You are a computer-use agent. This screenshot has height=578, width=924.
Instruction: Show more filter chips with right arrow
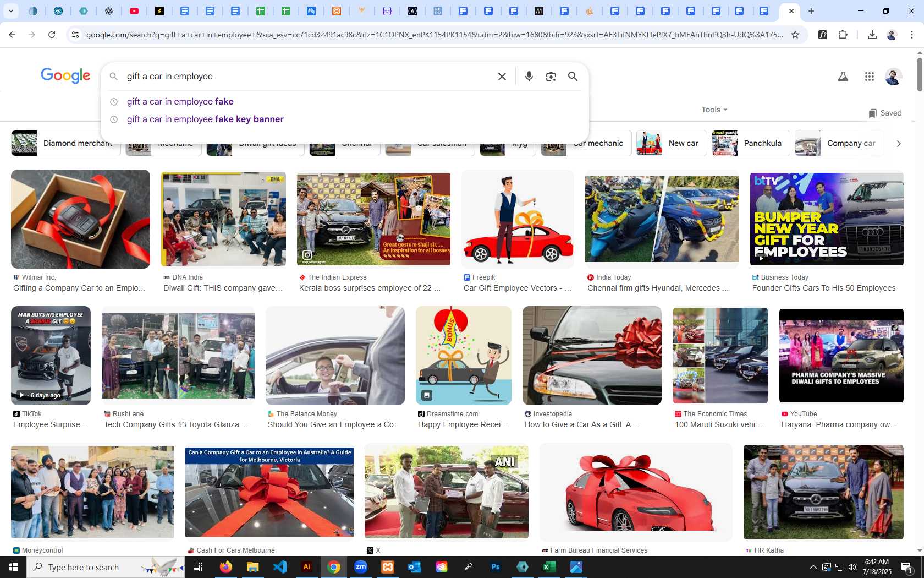pos(899,143)
